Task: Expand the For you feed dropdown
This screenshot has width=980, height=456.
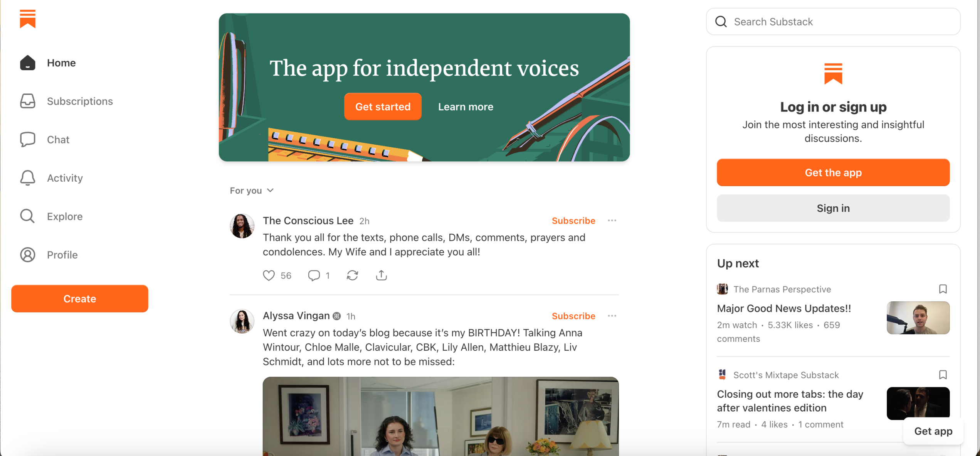Action: pyautogui.click(x=252, y=191)
